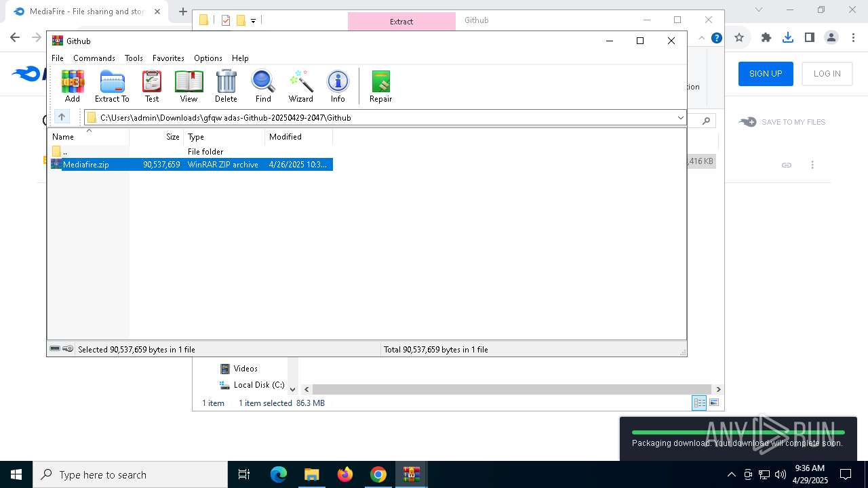Open Chrome tab search dropdown
The image size is (868, 488).
(759, 10)
